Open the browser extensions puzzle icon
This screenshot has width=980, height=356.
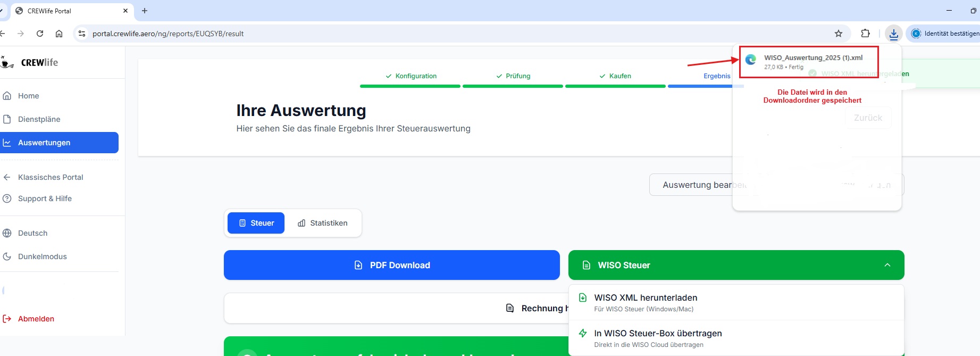tap(865, 34)
